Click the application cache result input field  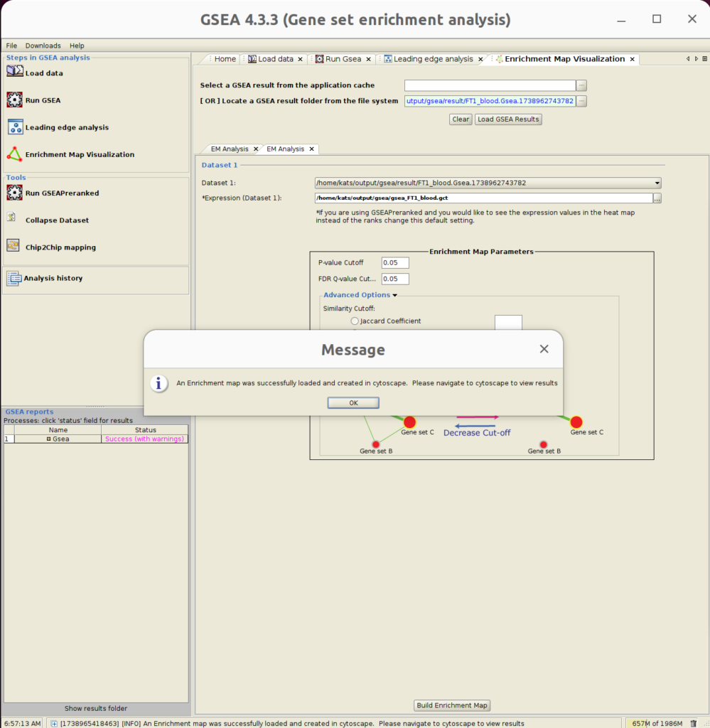pyautogui.click(x=490, y=85)
